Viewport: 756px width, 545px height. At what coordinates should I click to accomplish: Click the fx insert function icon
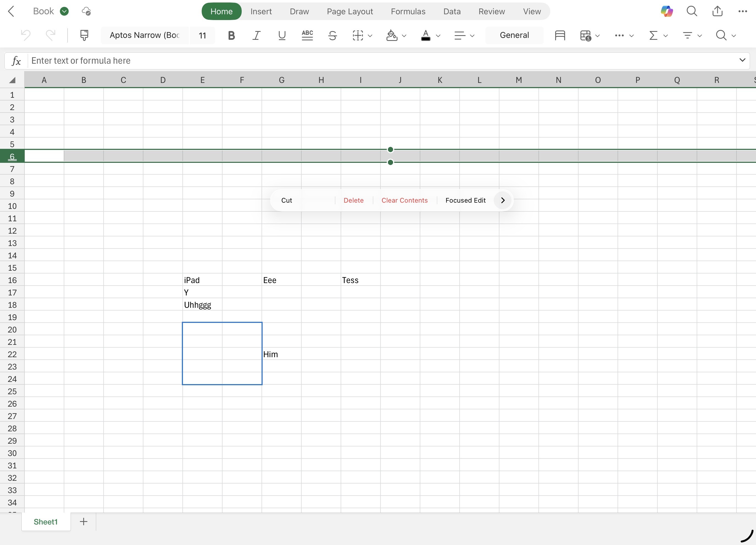point(16,61)
